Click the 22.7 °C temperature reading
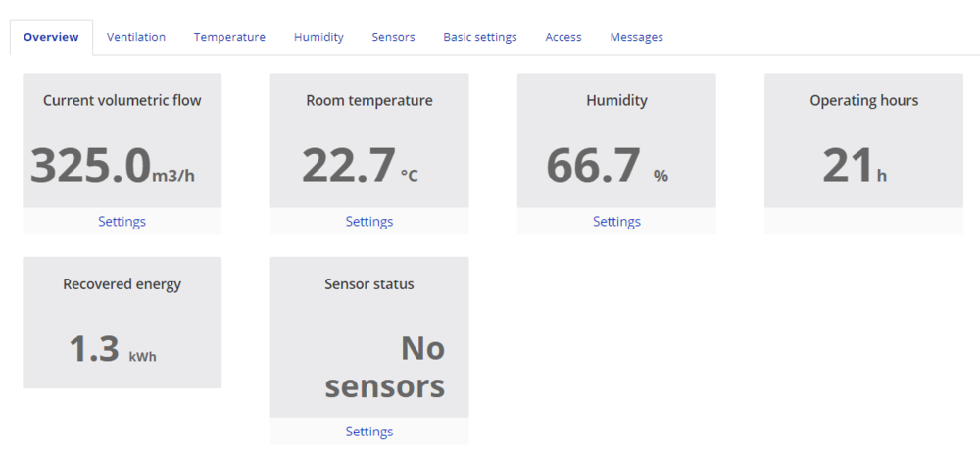980x458 pixels. point(359,166)
